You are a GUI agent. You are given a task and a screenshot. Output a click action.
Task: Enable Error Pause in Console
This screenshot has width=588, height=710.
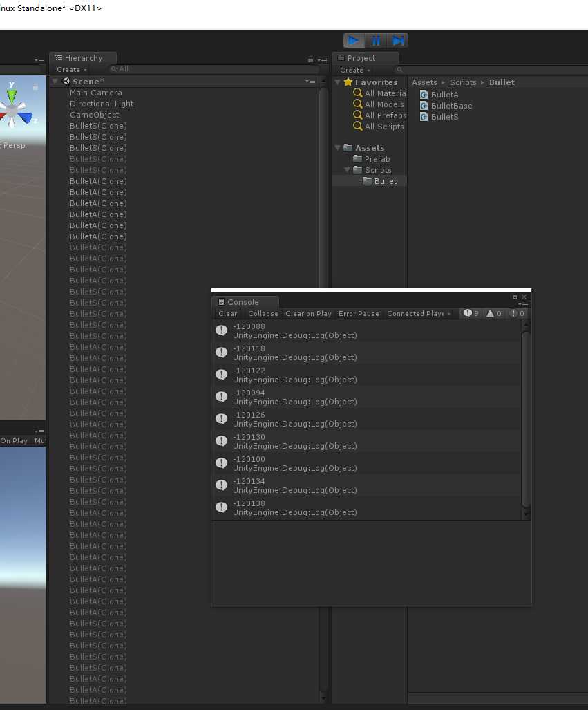tap(359, 314)
